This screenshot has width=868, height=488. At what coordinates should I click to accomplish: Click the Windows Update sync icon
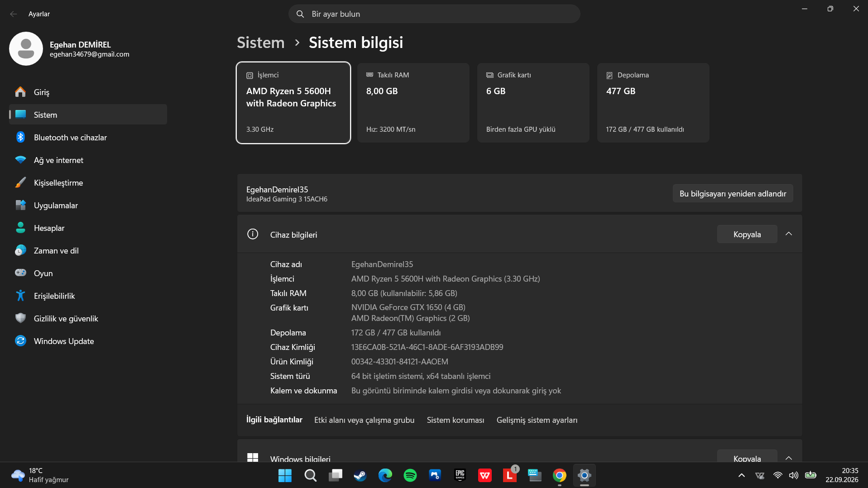[x=20, y=341]
